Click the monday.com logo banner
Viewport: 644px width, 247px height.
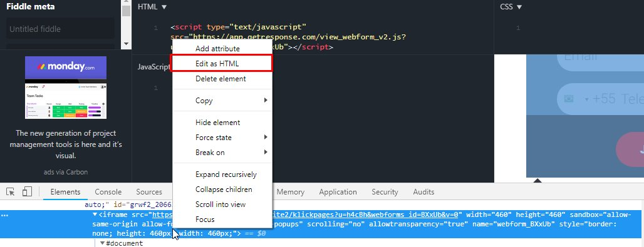click(x=66, y=68)
